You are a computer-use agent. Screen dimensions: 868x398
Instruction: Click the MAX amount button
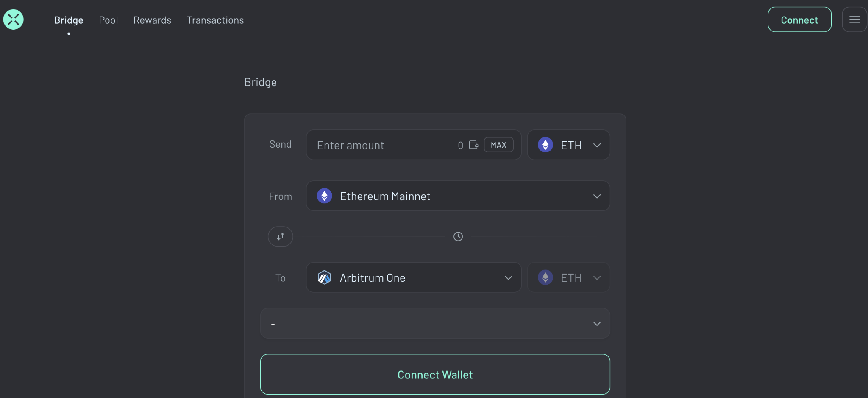498,145
